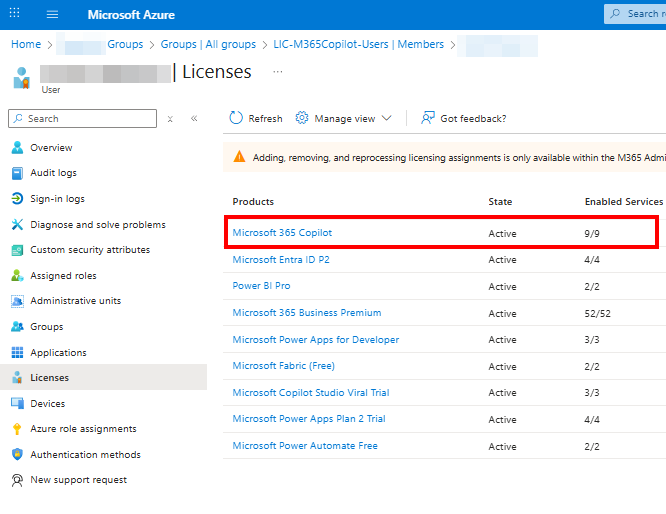Click the Groups breadcrumb after Home
666x514 pixels.
pos(125,44)
